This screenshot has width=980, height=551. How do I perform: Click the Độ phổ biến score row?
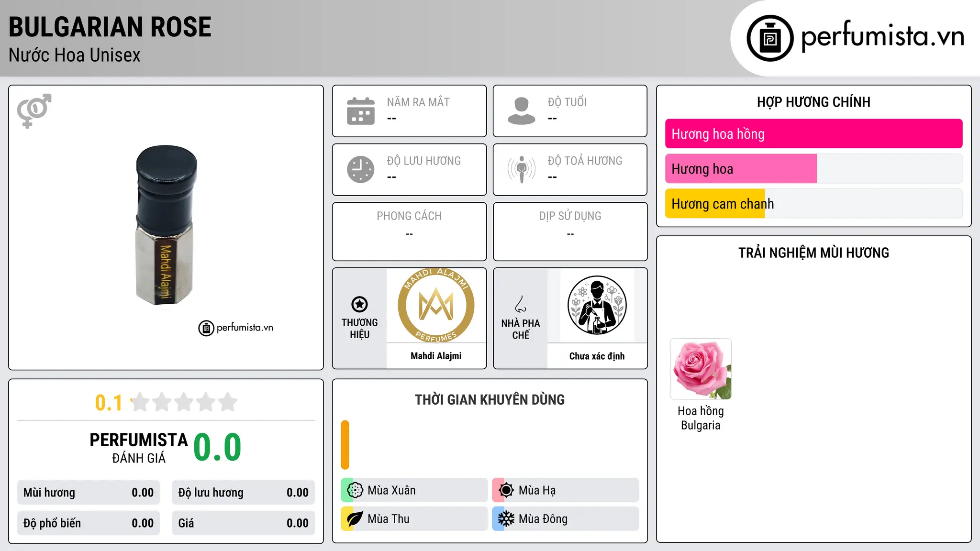[89, 523]
